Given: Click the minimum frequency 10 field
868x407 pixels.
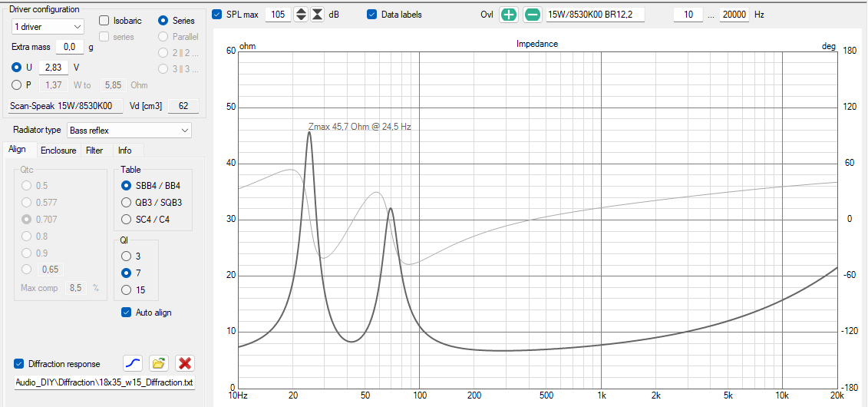Looking at the screenshot, I should click(688, 15).
